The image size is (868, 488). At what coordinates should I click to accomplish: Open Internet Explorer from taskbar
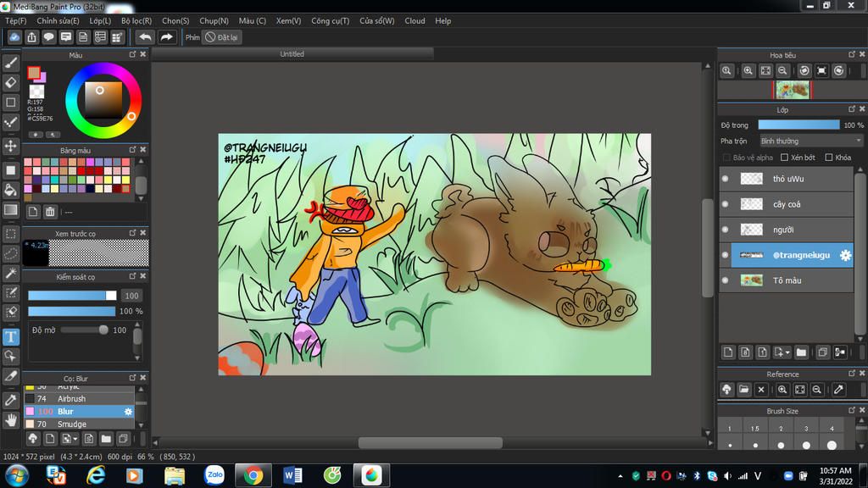pyautogui.click(x=96, y=475)
